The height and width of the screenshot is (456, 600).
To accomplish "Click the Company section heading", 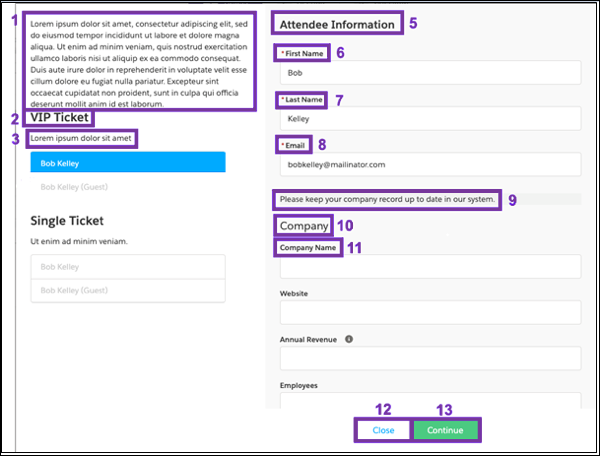I will coord(303,226).
